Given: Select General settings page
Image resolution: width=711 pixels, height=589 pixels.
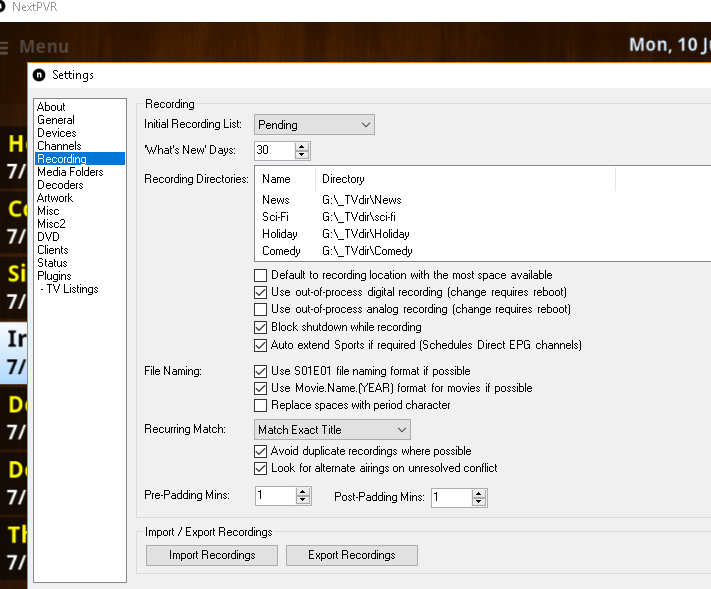Looking at the screenshot, I should click(56, 120).
